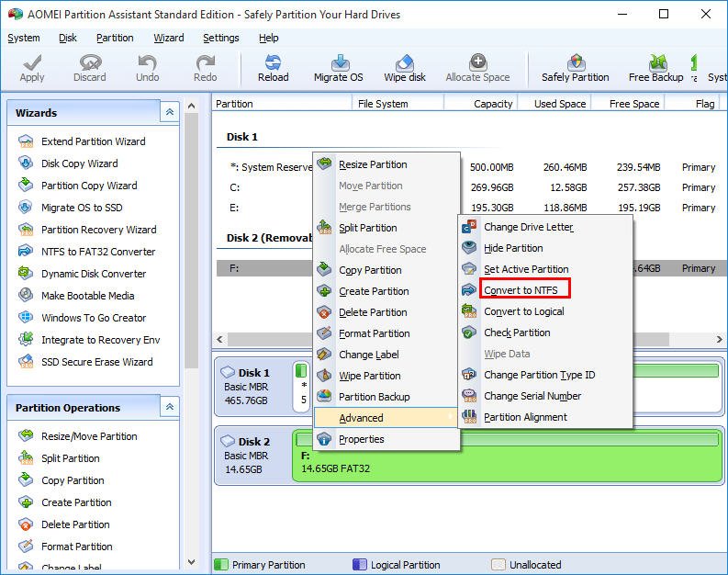Select Resize Partition in context menu

(x=386, y=164)
